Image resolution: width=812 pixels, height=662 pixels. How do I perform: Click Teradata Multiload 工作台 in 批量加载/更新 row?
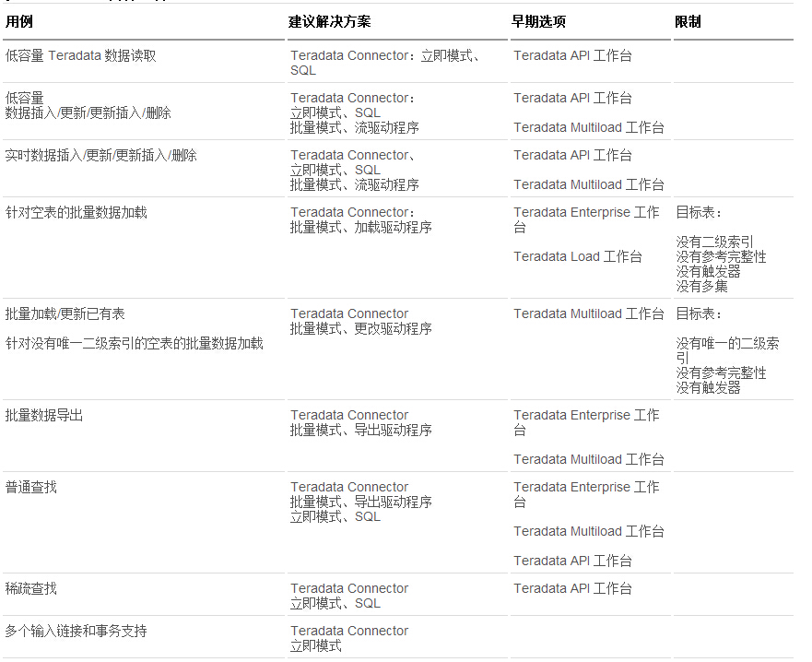point(589,313)
